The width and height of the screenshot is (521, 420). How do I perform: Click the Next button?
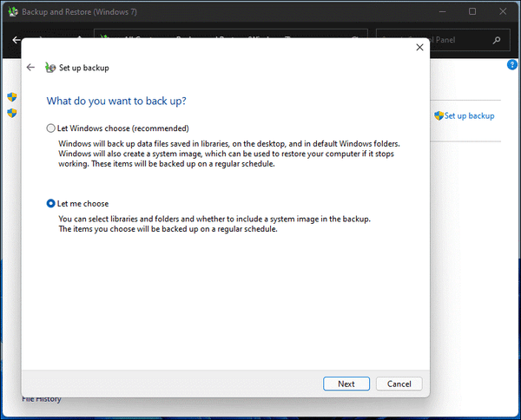coord(346,384)
